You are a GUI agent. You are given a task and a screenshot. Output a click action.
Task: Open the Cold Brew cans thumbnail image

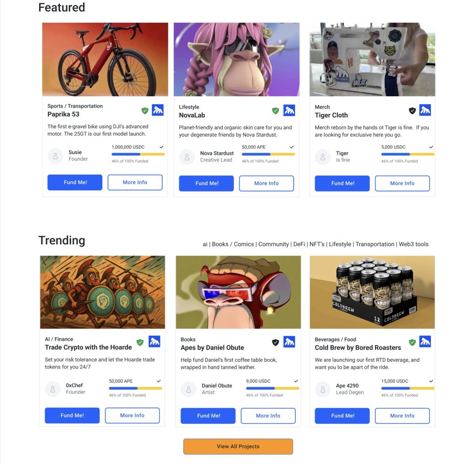[372, 292]
